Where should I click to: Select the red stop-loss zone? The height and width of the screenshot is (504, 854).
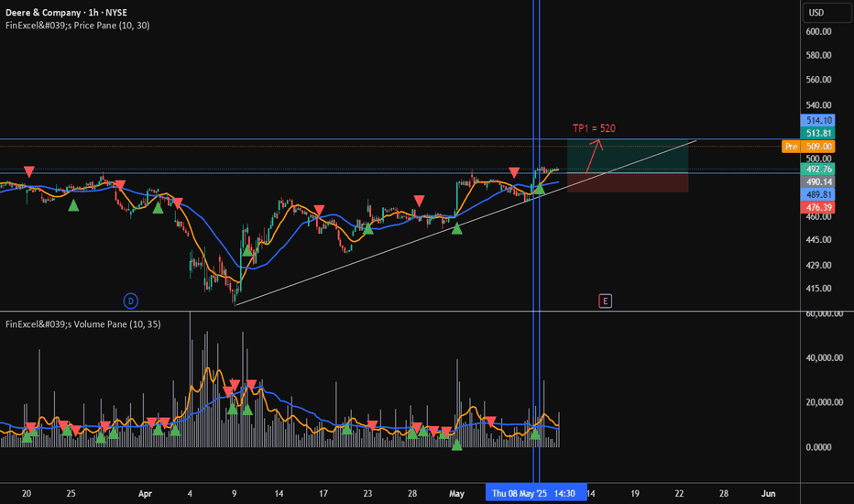[628, 182]
